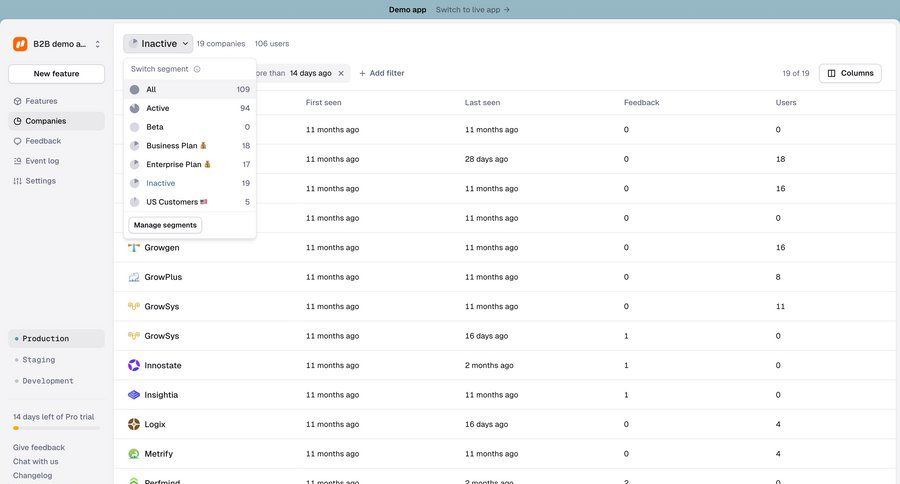This screenshot has width=900, height=484.
Task: Sort by Feedback column header
Action: 641,103
